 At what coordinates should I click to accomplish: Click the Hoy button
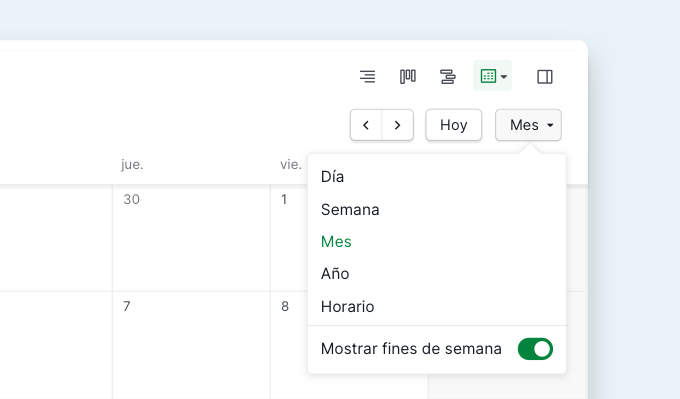pos(454,125)
